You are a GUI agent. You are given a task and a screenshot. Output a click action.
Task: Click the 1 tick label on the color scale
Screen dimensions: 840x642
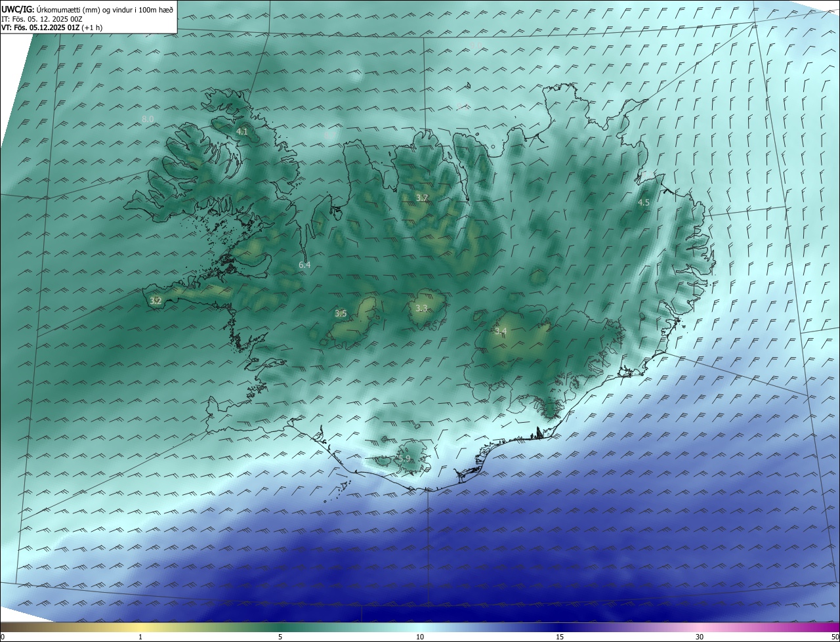140,637
